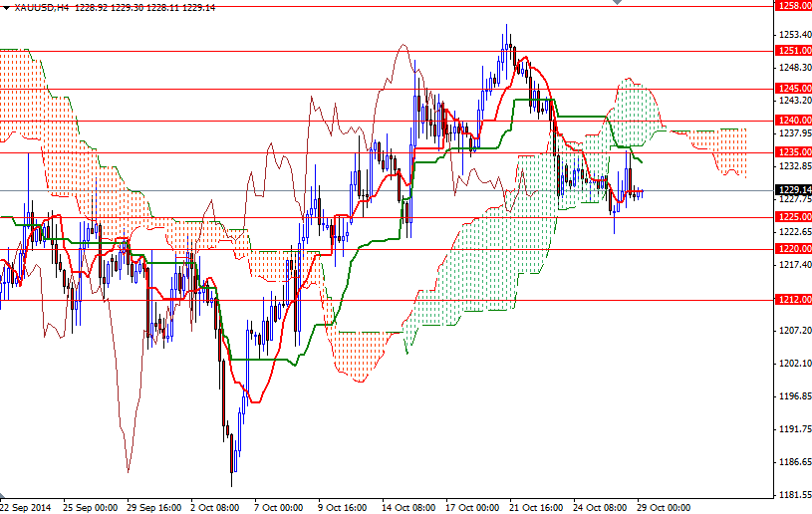Click the current price 1229.14 black label

[793, 189]
